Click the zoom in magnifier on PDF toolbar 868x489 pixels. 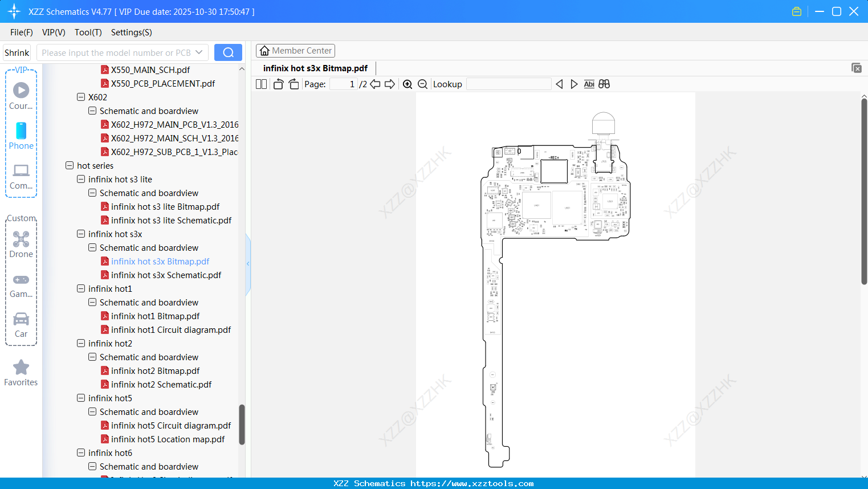point(407,84)
